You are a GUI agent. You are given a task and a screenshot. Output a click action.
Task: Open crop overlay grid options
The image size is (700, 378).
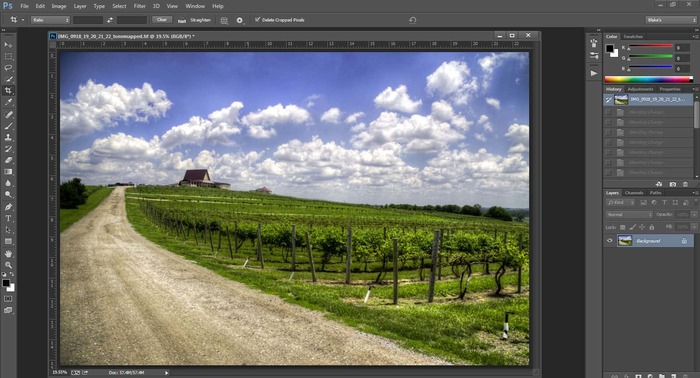pos(224,21)
